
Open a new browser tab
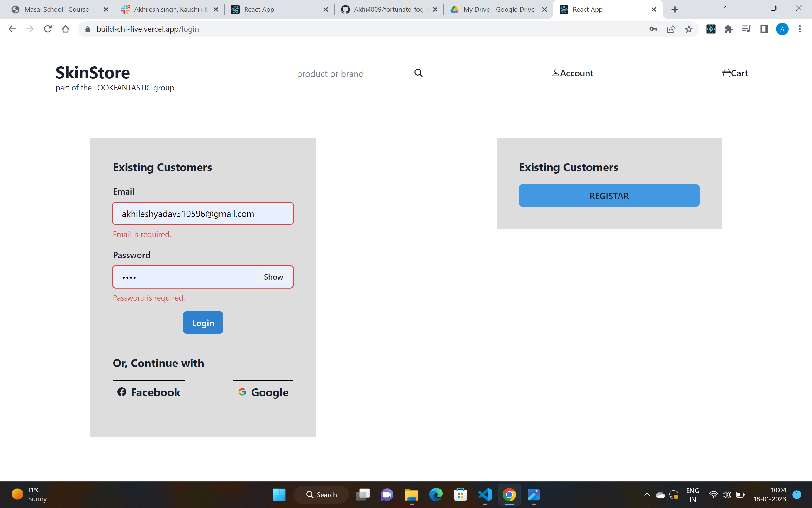[675, 10]
